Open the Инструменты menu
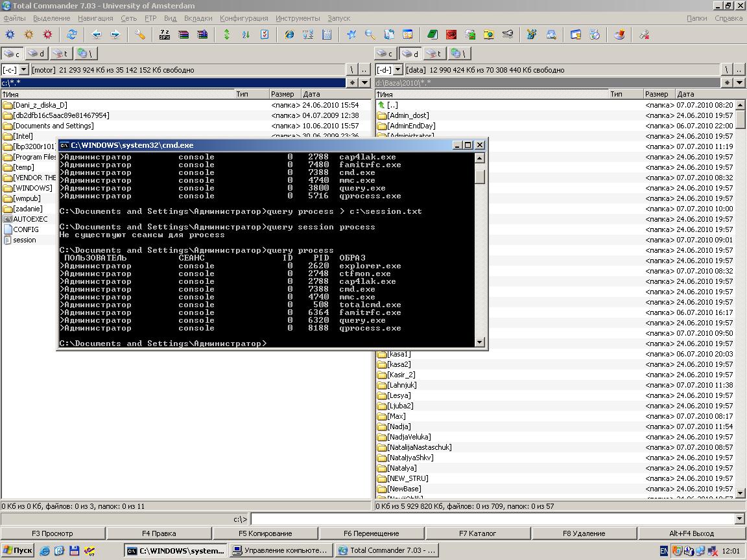The height and width of the screenshot is (560, 747). [298, 18]
